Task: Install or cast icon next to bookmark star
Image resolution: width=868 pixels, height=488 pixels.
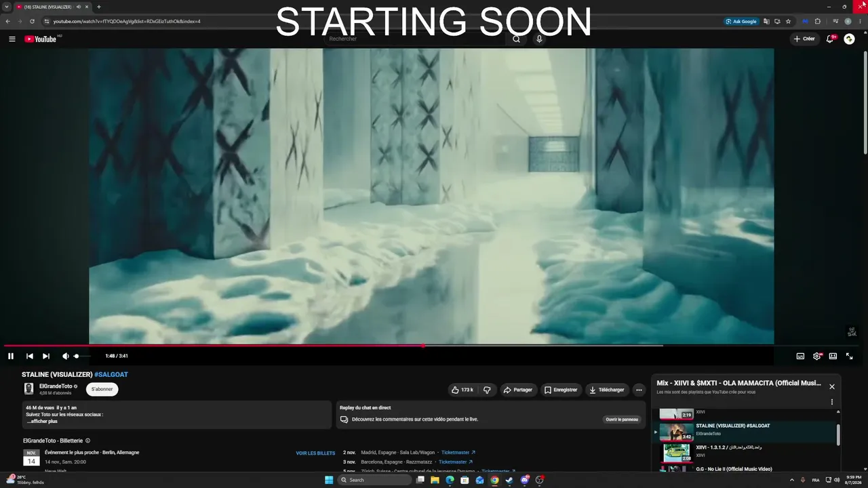Action: (x=777, y=21)
